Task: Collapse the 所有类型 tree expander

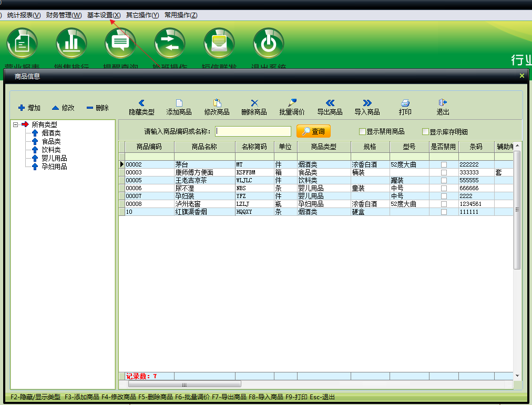Action: pyautogui.click(x=15, y=124)
